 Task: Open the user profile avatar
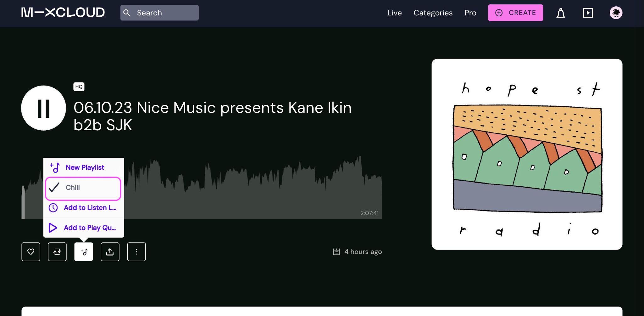616,13
